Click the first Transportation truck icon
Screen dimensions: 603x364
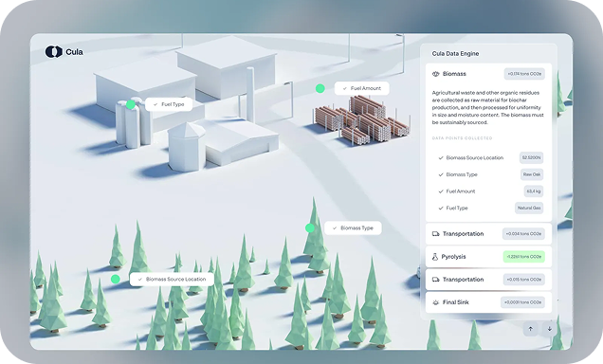coord(436,234)
